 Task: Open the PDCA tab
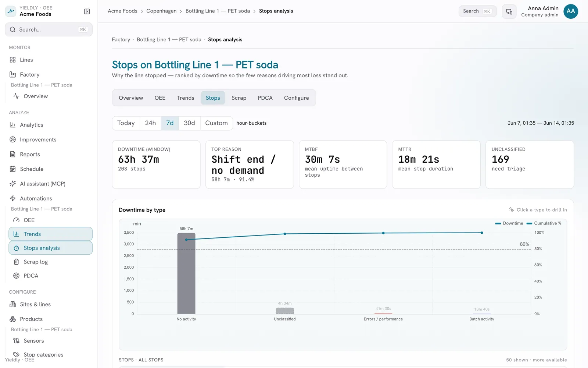pos(265,98)
